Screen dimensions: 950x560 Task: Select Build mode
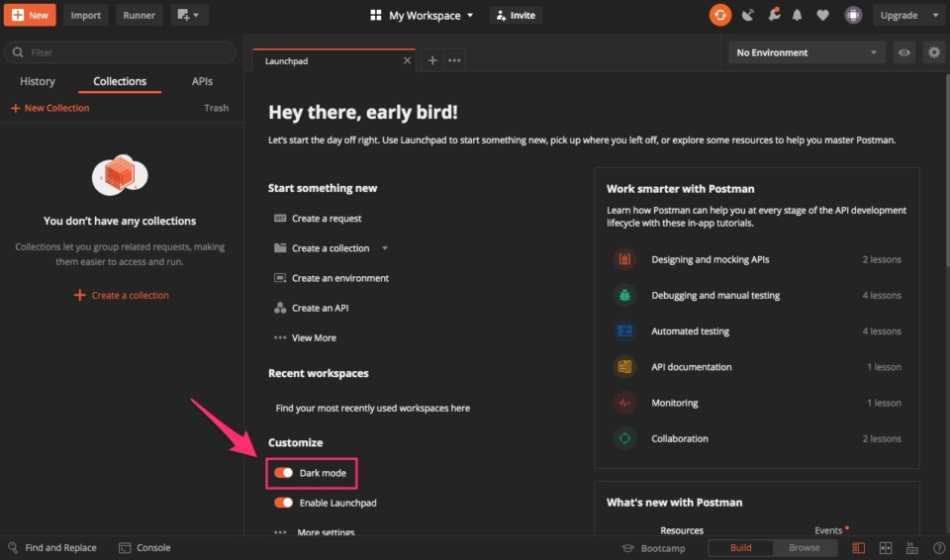tap(740, 548)
